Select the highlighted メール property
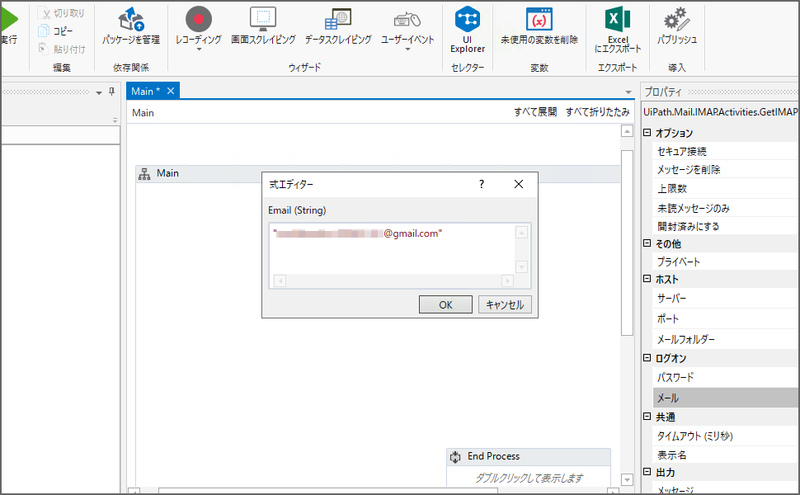Viewport: 800px width, 495px height. pyautogui.click(x=726, y=398)
